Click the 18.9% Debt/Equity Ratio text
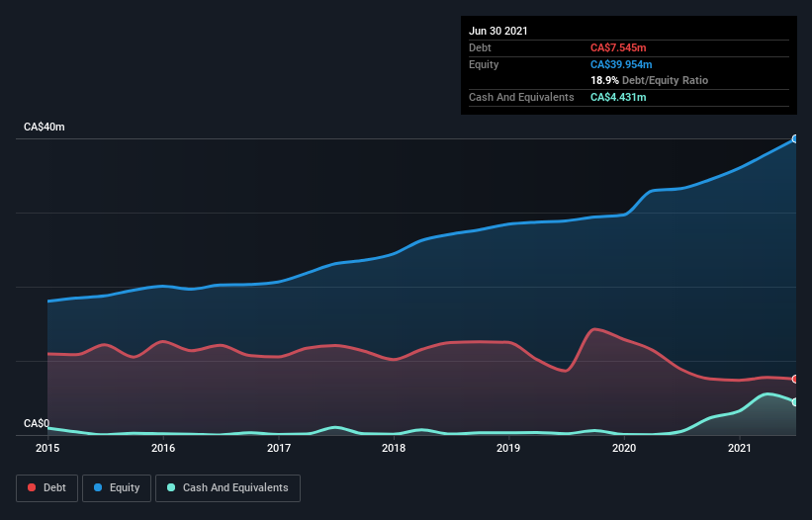The width and height of the screenshot is (812, 520). tap(650, 80)
